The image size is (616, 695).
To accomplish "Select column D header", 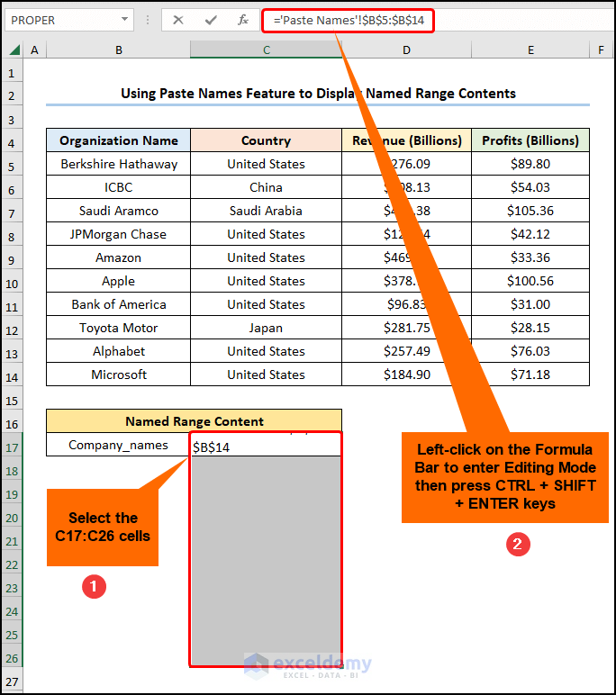I will pos(406,50).
